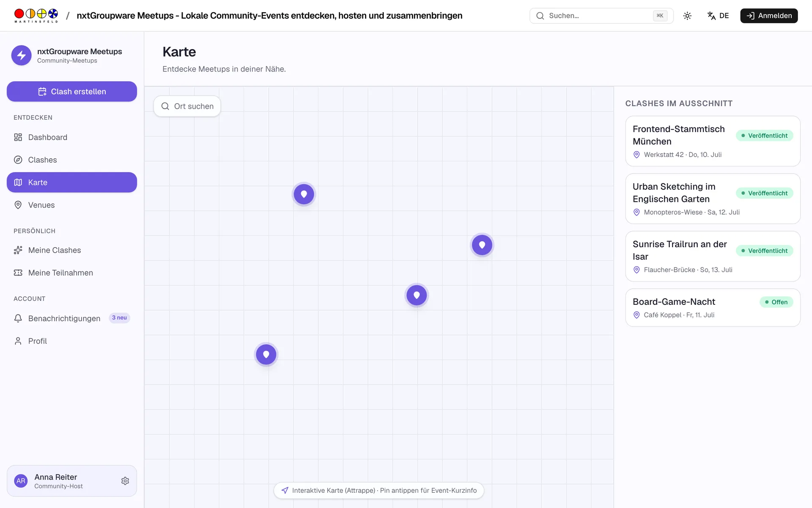The height and width of the screenshot is (508, 812).
Task: Click the breadcrumb title nxtGroupware Meetups
Action: click(269, 16)
